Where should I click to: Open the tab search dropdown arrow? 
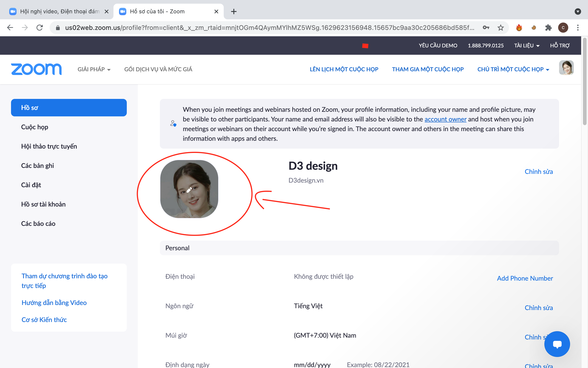pyautogui.click(x=578, y=11)
